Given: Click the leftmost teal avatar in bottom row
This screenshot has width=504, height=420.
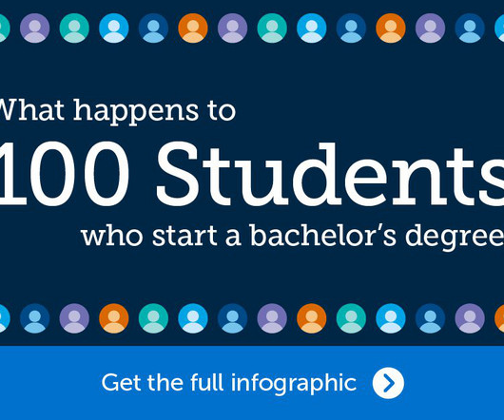Looking at the screenshot, I should [x=153, y=318].
